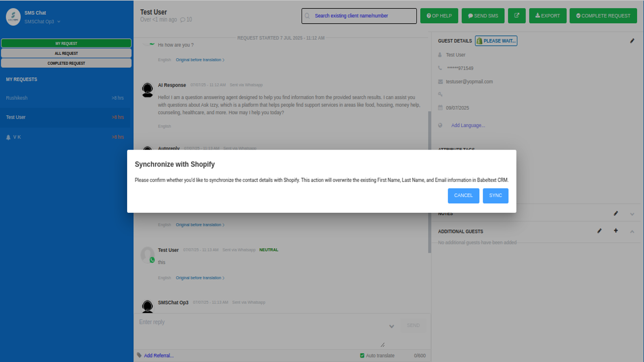Click the reply box resize handle
The height and width of the screenshot is (362, 644).
(x=383, y=345)
